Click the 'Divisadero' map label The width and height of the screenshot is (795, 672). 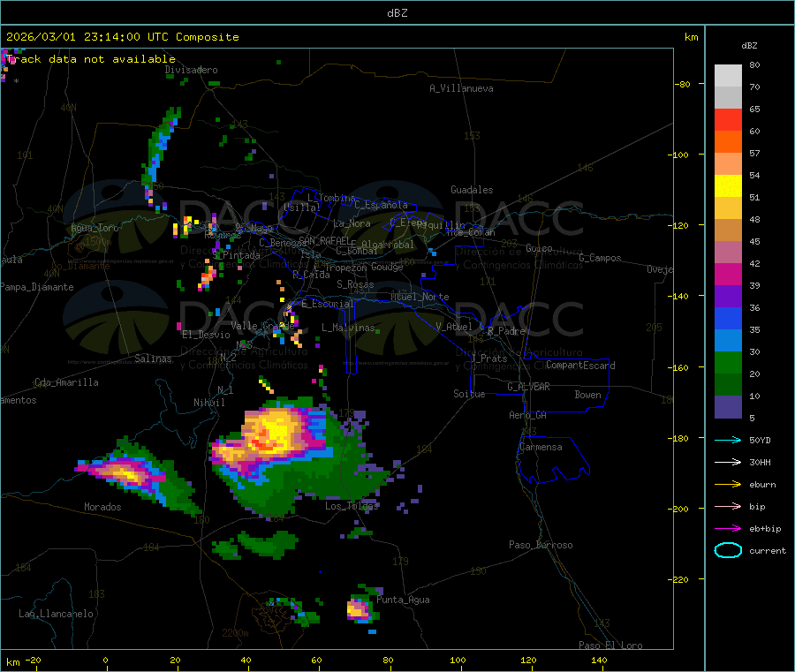191,70
